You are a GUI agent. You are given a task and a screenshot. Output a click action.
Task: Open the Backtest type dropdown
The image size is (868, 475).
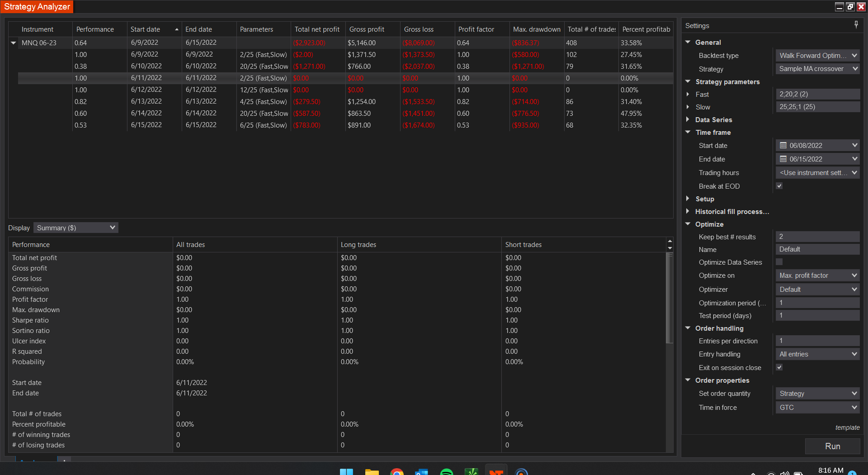817,56
